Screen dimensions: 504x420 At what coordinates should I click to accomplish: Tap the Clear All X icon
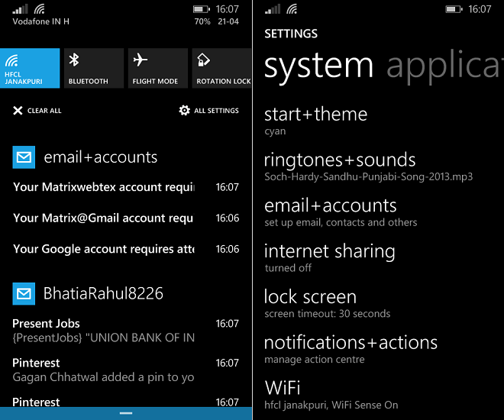[18, 111]
